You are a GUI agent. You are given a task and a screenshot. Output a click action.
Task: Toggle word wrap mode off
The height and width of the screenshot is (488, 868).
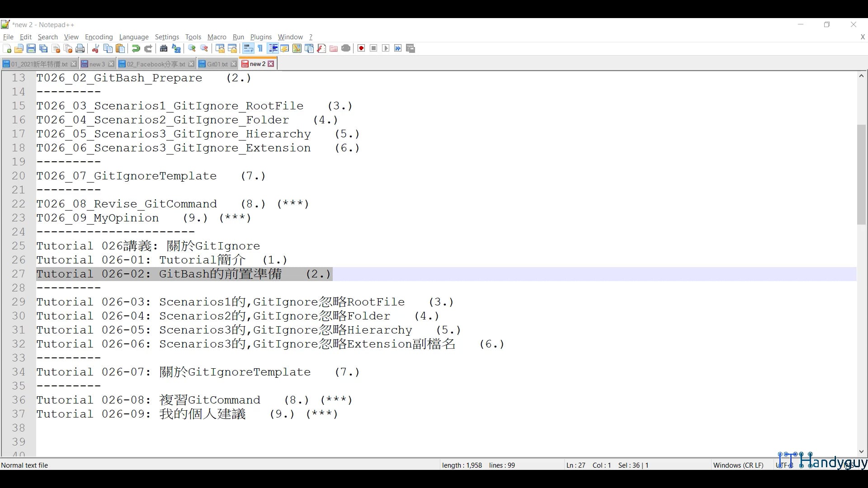coord(248,48)
